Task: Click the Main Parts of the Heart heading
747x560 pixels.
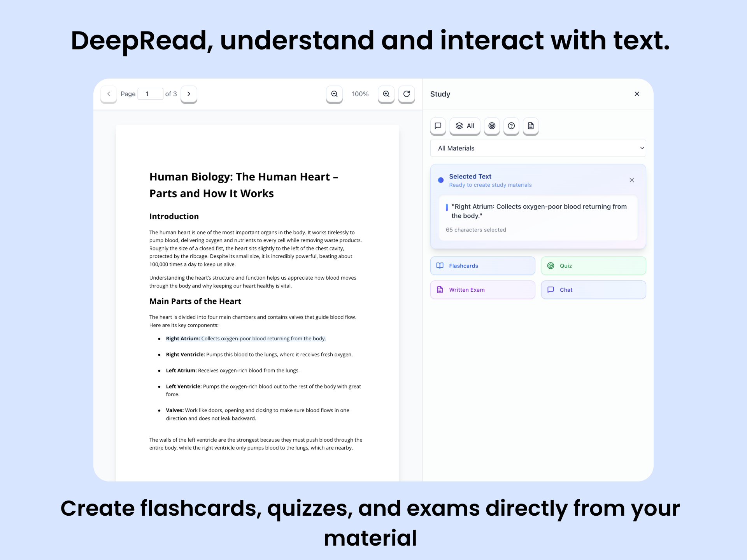Action: tap(195, 301)
